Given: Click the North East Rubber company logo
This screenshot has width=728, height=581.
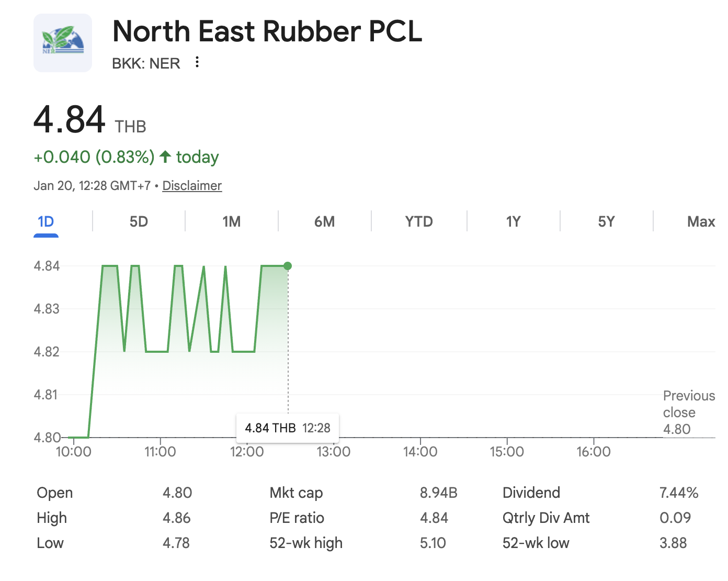Looking at the screenshot, I should [x=63, y=43].
